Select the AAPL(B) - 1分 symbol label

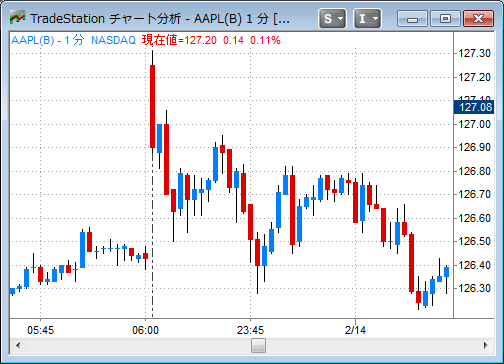(47, 41)
